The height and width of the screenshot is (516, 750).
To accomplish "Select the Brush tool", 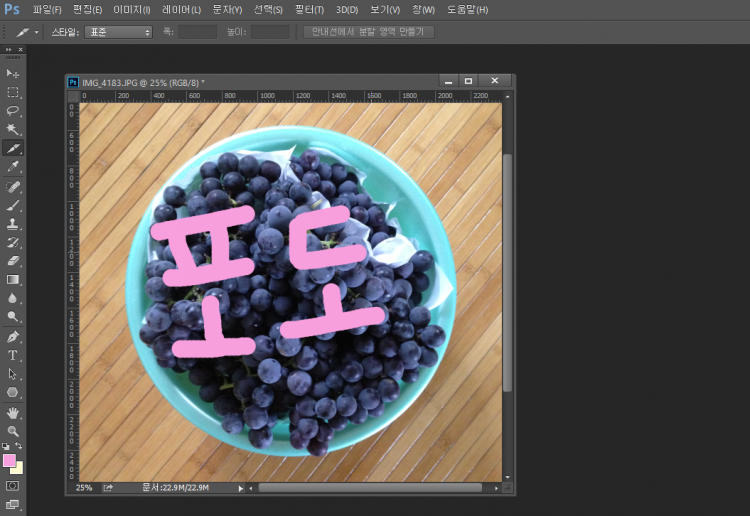I will coord(13,205).
